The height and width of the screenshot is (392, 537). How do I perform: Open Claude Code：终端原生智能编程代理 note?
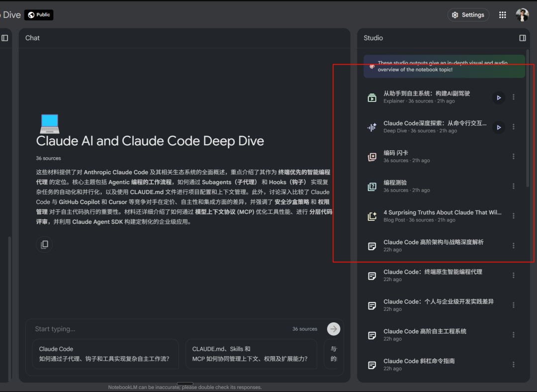[433, 272]
